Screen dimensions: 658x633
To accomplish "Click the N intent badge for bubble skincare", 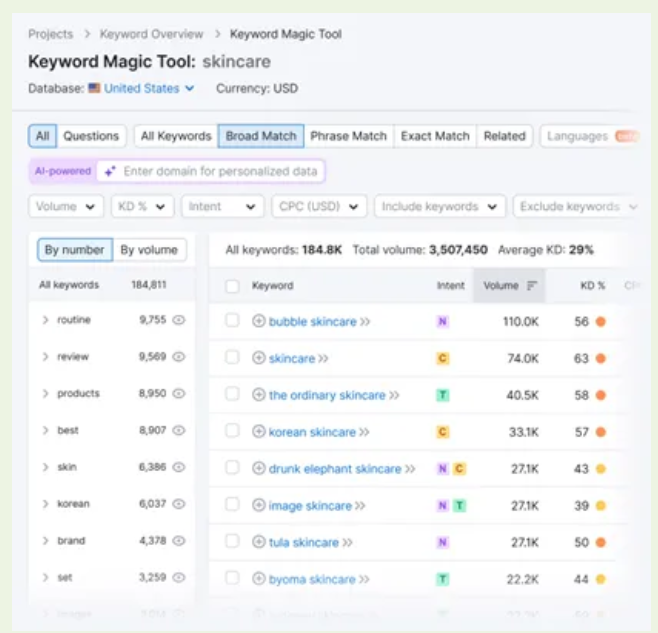I will pos(442,322).
